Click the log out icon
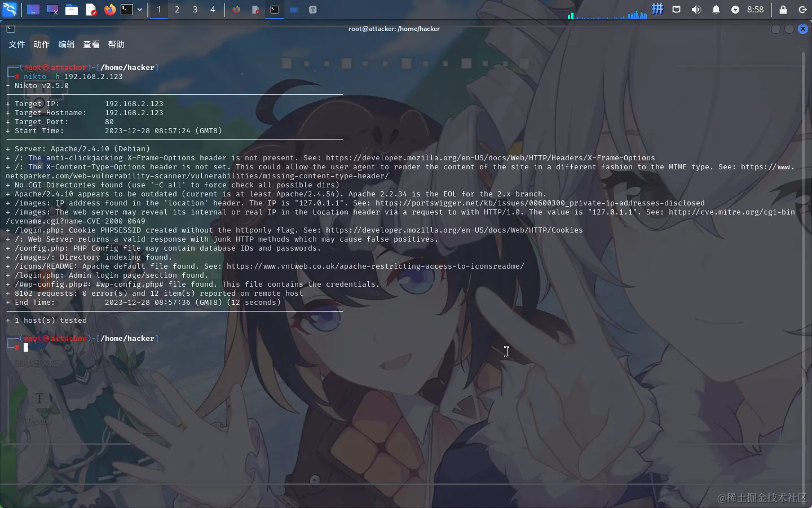 (802, 10)
